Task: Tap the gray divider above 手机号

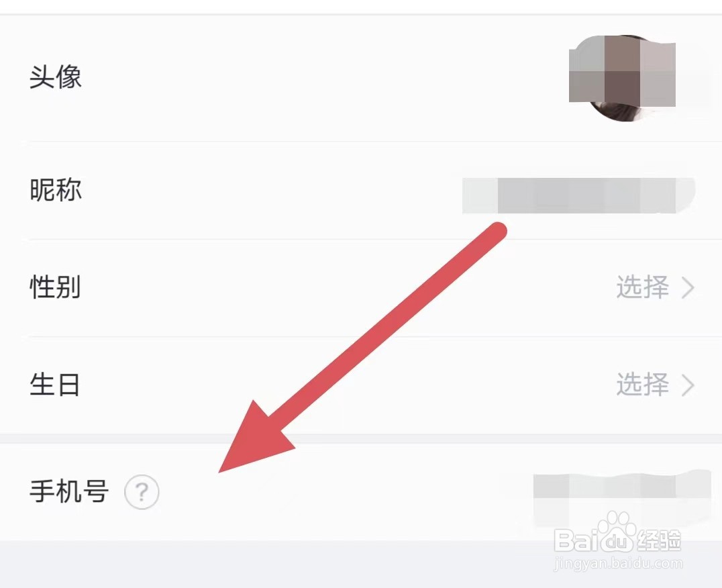Action: click(x=361, y=438)
